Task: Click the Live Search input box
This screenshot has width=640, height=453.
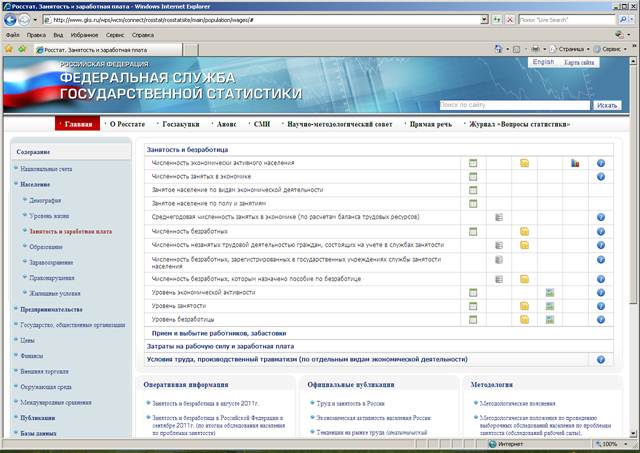Action: tap(567, 20)
